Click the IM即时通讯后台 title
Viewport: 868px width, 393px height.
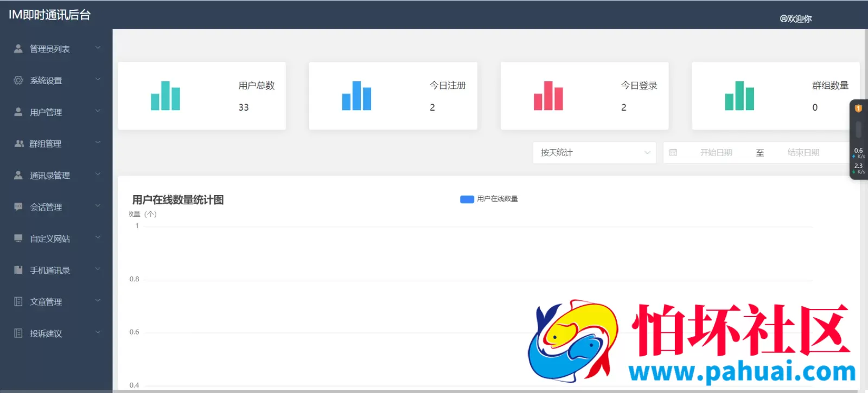(x=49, y=15)
